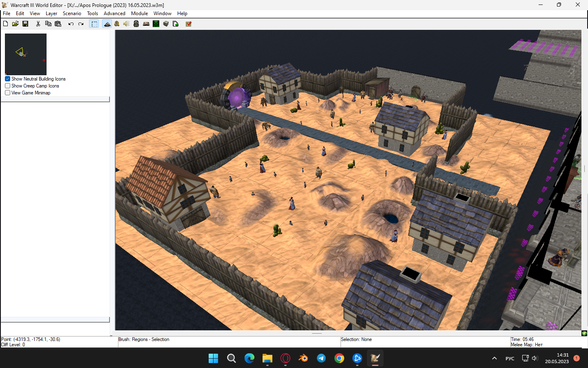Switch input language via РУС indicator

510,359
